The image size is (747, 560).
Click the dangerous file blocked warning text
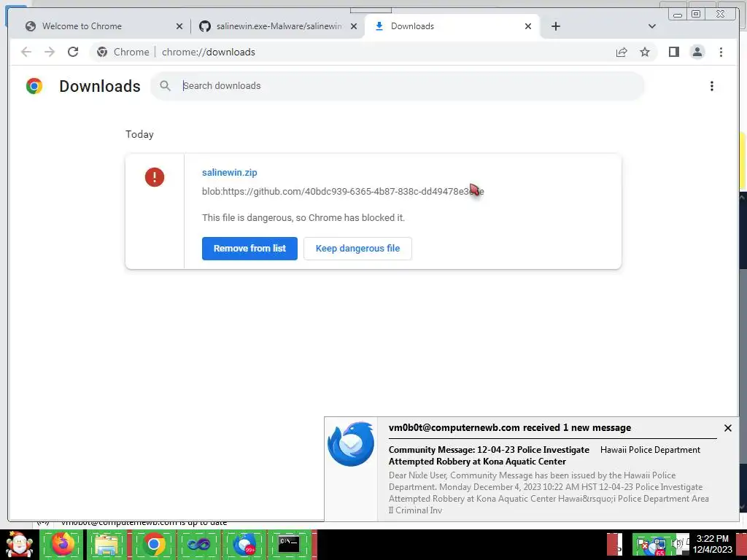(303, 217)
